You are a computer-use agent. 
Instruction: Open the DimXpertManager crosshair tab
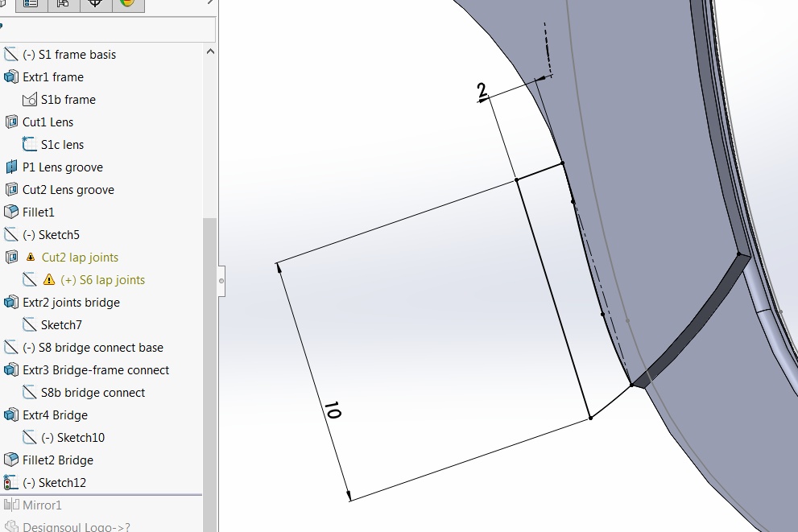coord(95,4)
